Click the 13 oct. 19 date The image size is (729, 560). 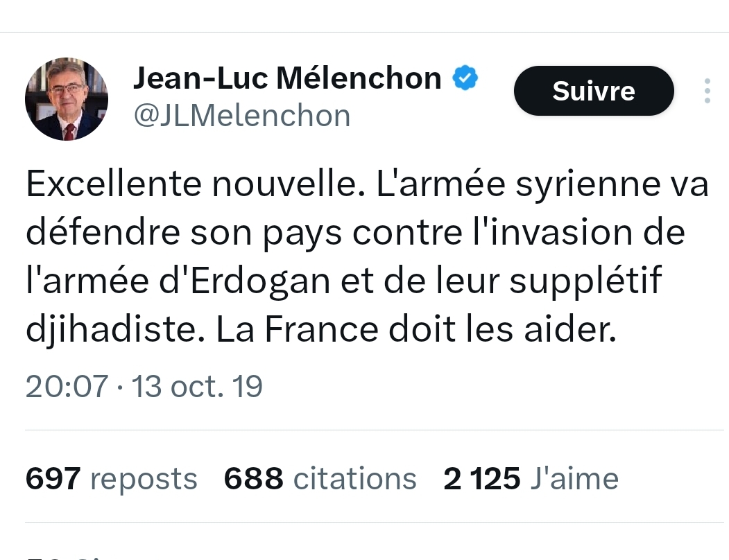point(198,386)
